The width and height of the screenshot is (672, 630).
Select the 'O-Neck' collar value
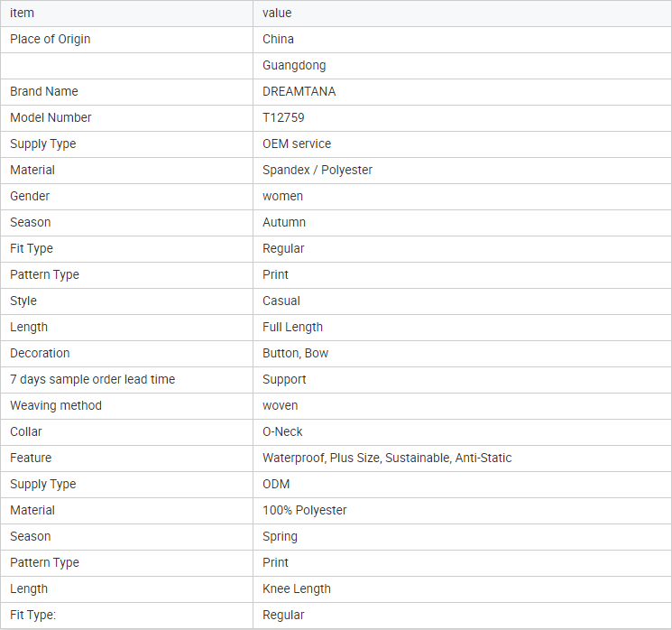282,431
